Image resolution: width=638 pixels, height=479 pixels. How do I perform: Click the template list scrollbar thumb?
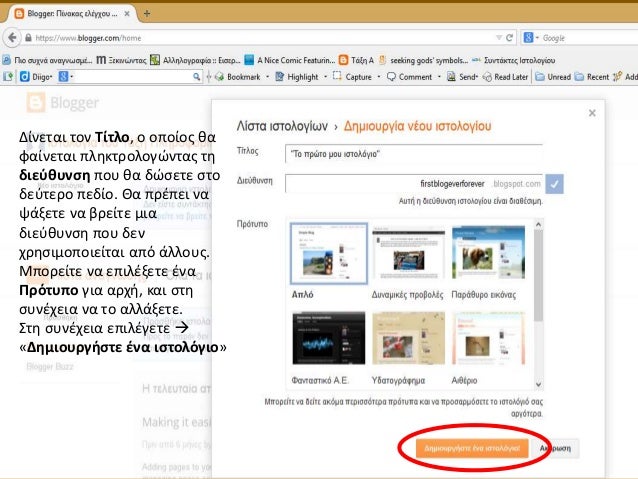[538, 276]
